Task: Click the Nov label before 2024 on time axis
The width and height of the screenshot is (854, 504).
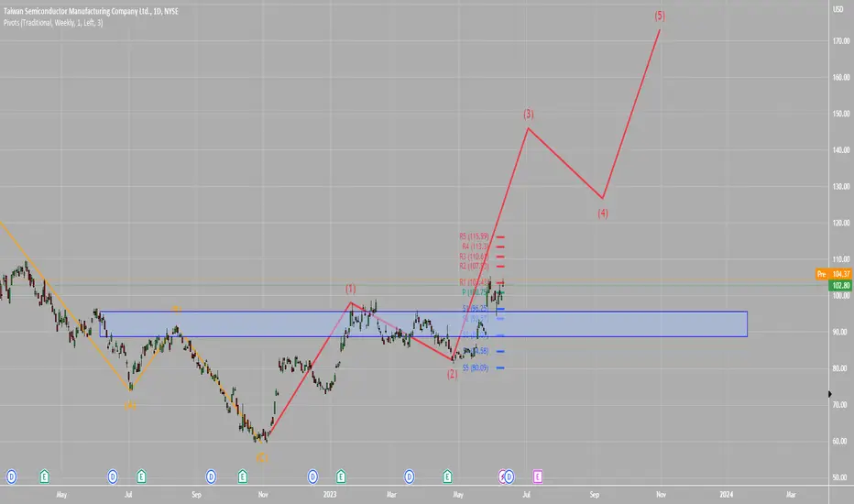Action: coord(661,495)
